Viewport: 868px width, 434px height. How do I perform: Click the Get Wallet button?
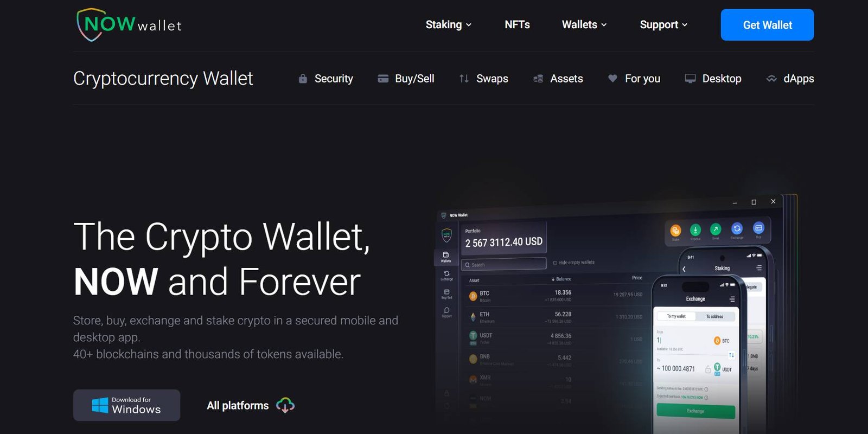(x=767, y=25)
